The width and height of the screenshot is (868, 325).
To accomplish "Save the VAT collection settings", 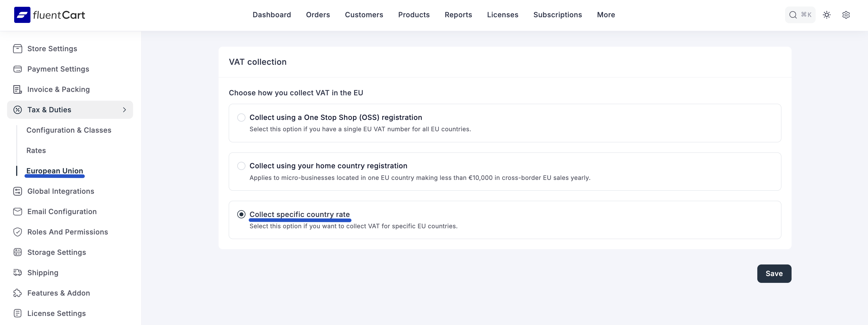I will point(774,274).
